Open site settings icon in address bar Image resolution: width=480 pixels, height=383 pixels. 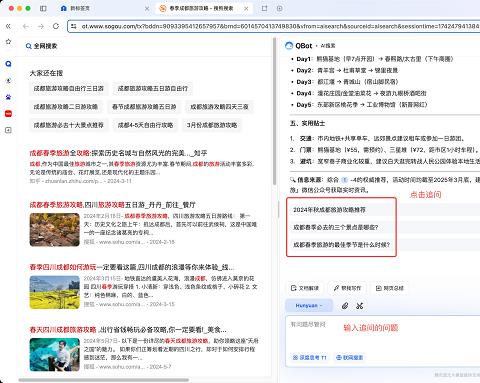point(74,26)
